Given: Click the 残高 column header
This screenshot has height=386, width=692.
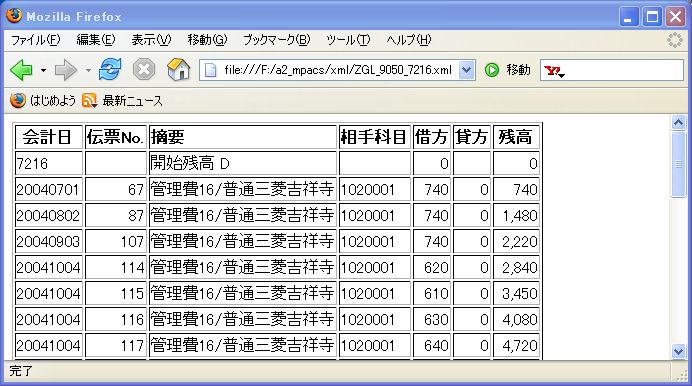Looking at the screenshot, I should [516, 137].
